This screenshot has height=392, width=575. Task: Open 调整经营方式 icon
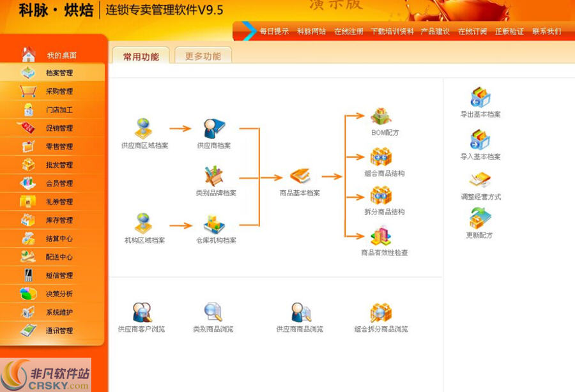pos(480,180)
